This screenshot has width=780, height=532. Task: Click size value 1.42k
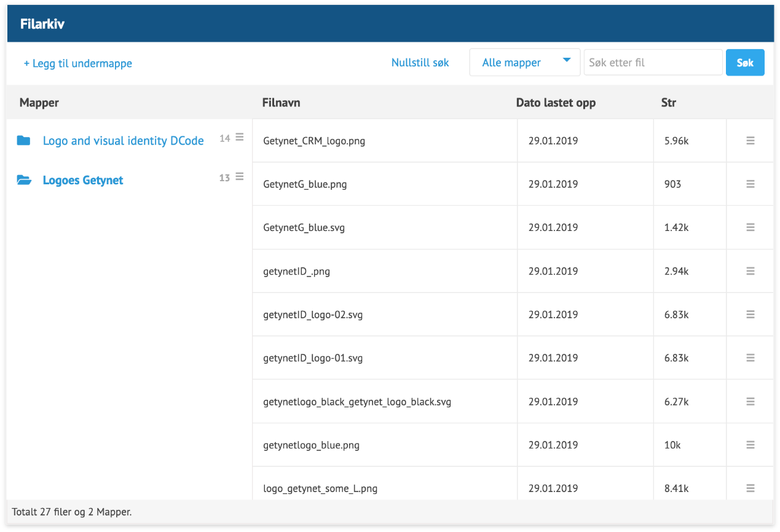[x=676, y=227]
